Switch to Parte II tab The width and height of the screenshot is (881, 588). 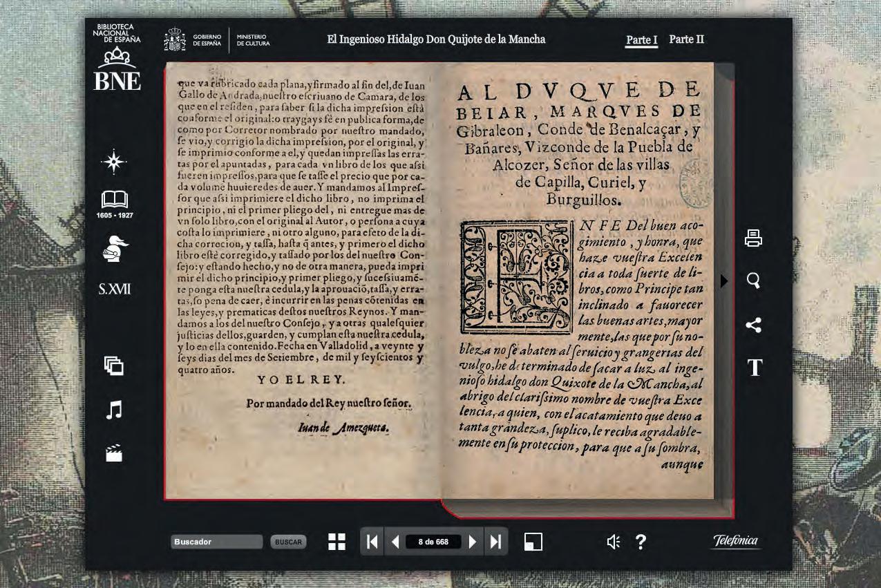[687, 39]
